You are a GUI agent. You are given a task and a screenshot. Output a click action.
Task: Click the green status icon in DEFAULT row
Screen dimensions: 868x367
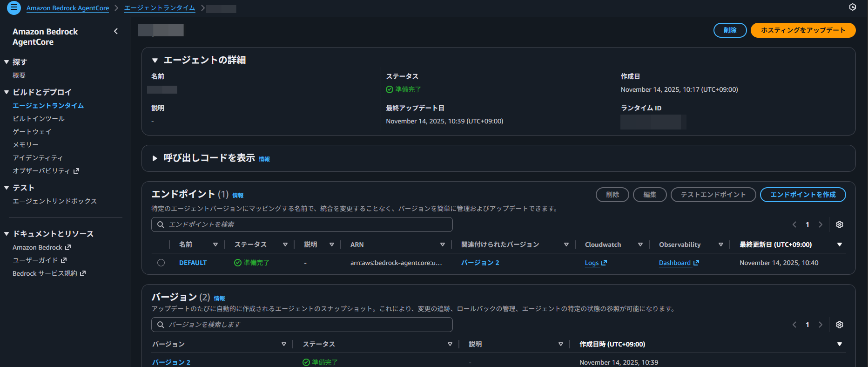pos(238,263)
